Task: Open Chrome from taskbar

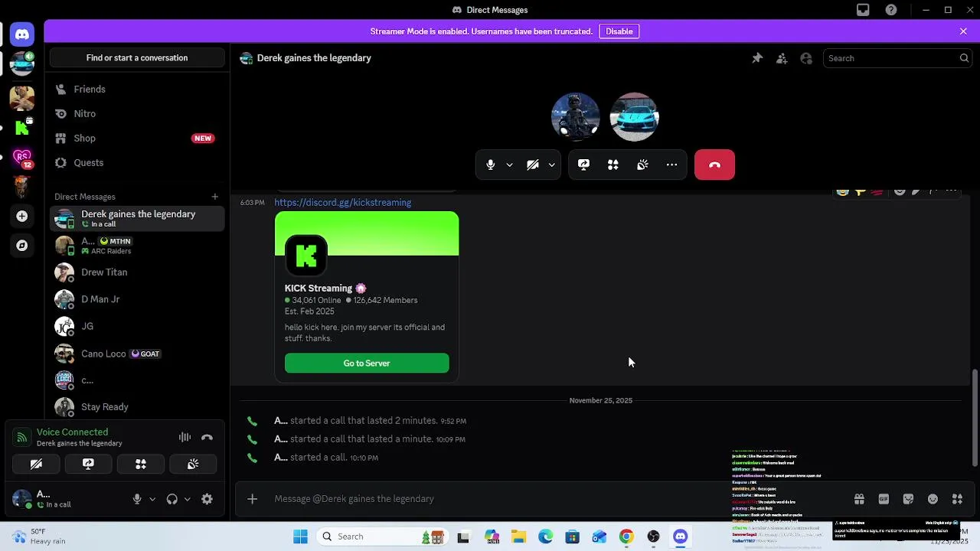Action: [x=626, y=536]
